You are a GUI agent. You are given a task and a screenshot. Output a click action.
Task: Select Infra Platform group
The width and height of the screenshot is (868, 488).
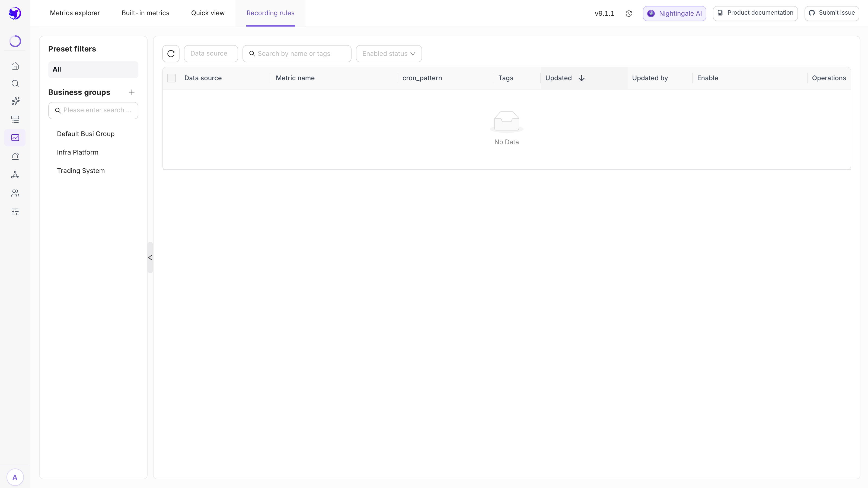[x=78, y=152]
